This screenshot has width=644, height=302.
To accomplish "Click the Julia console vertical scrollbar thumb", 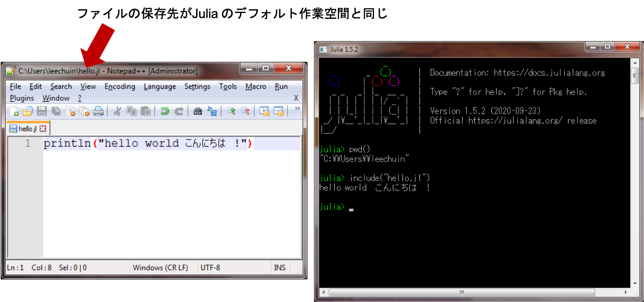I will 635,76.
